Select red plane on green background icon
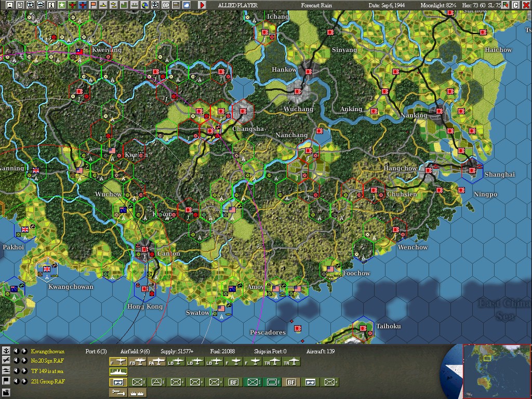Screen dimensions: 532x399 (72, 5)
